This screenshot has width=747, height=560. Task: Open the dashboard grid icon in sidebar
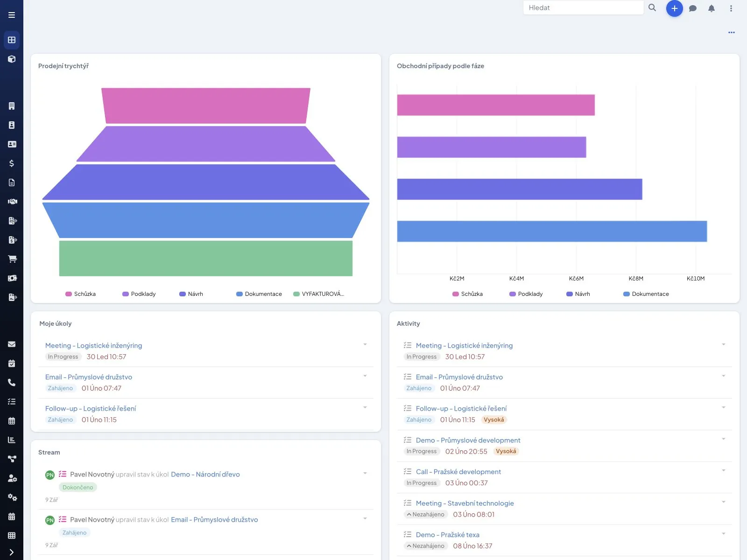click(12, 40)
